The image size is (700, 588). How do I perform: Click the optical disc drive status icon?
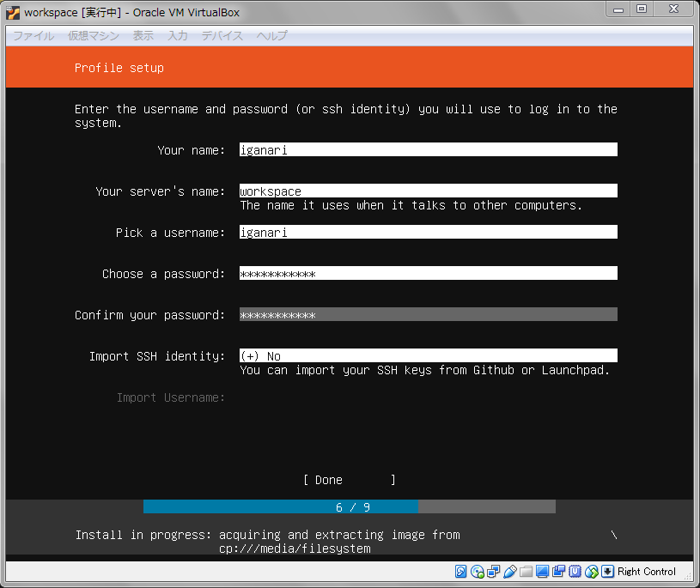478,572
